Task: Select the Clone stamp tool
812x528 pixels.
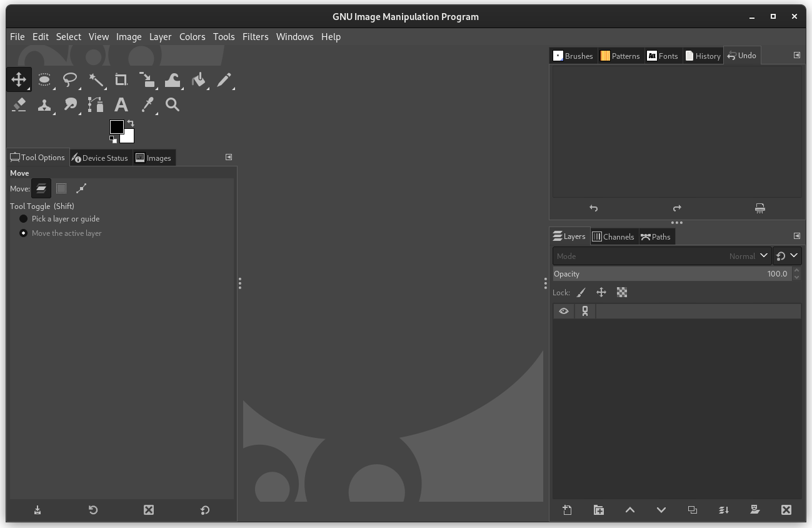Action: click(44, 104)
